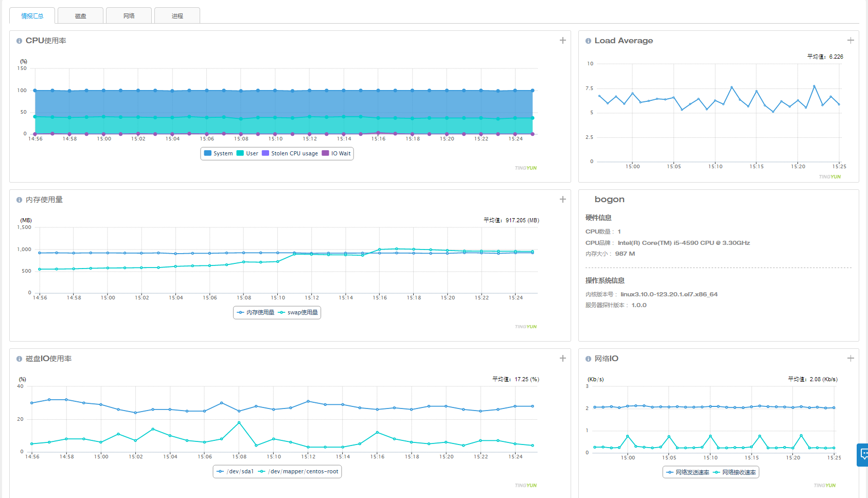Image resolution: width=868 pixels, height=498 pixels.
Task: Toggle /dev/mapper/centos-root series in disk legend
Action: tap(298, 471)
